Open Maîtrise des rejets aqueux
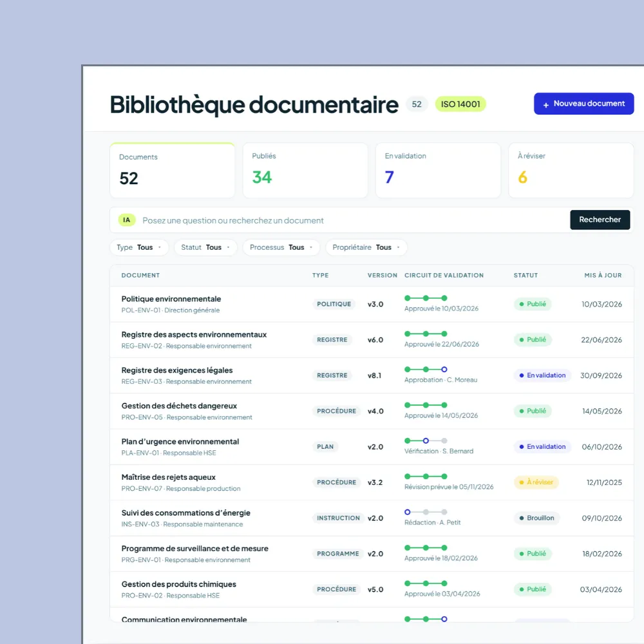644x644 pixels. (x=168, y=477)
